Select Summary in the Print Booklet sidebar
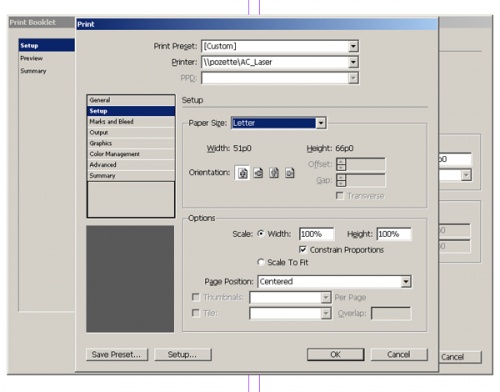 pos(47,71)
